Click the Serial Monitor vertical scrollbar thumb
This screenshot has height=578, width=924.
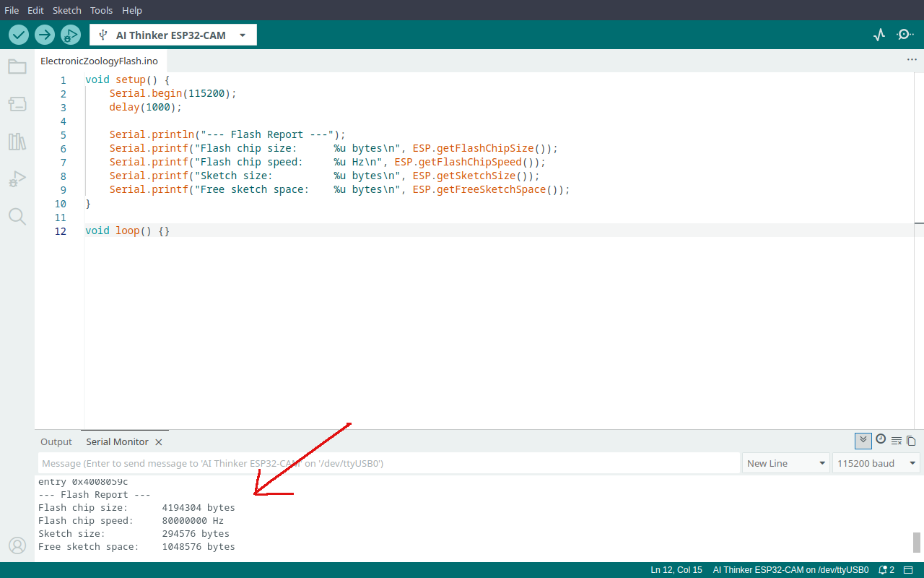[917, 542]
